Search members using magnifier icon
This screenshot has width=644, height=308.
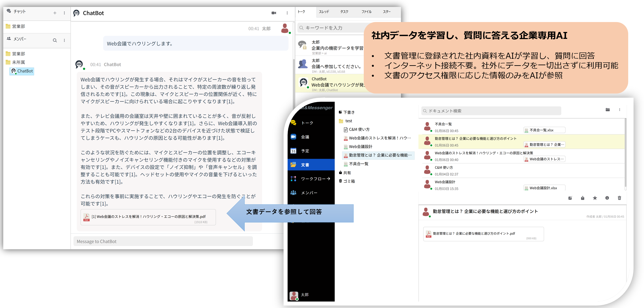tap(55, 40)
